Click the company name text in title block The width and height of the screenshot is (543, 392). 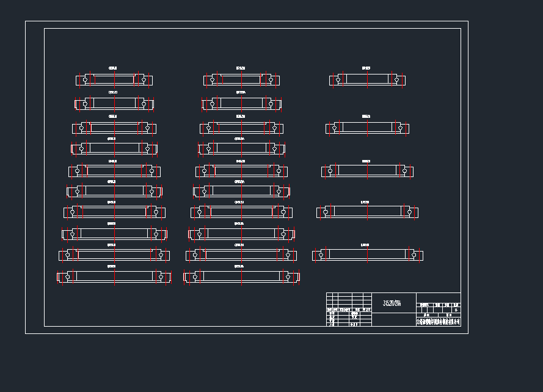[438, 321]
